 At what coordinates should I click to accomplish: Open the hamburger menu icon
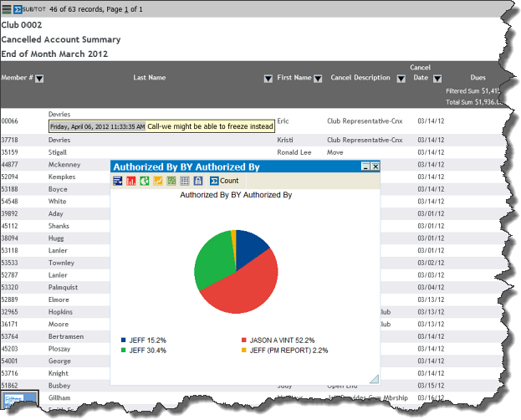pos(7,9)
